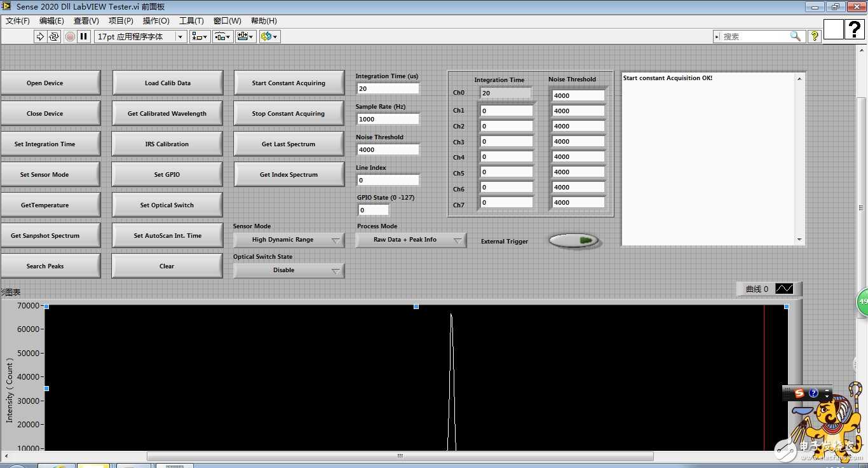Click the Sogou S input method icon
Viewport: 868px width, 468px height.
click(x=799, y=393)
